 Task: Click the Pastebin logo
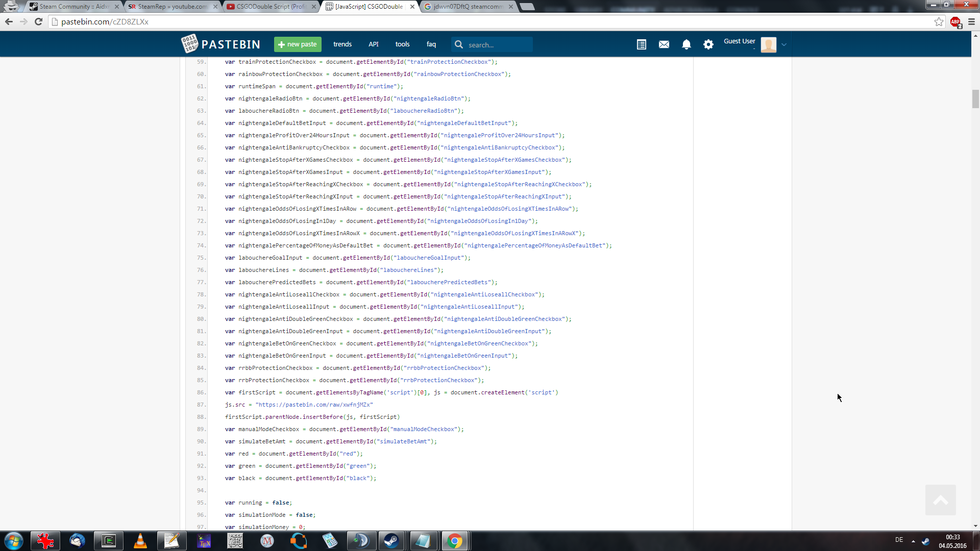point(220,44)
